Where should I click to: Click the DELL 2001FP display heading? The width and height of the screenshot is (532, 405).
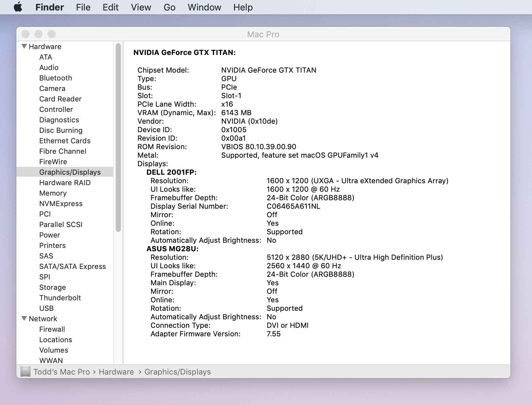click(x=172, y=172)
